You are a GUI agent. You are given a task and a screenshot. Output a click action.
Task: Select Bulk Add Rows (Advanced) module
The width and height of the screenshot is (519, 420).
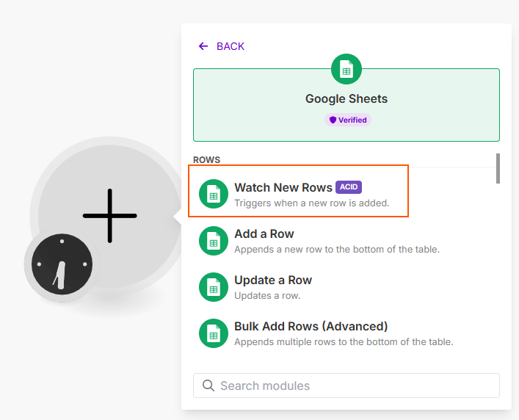[311, 327]
